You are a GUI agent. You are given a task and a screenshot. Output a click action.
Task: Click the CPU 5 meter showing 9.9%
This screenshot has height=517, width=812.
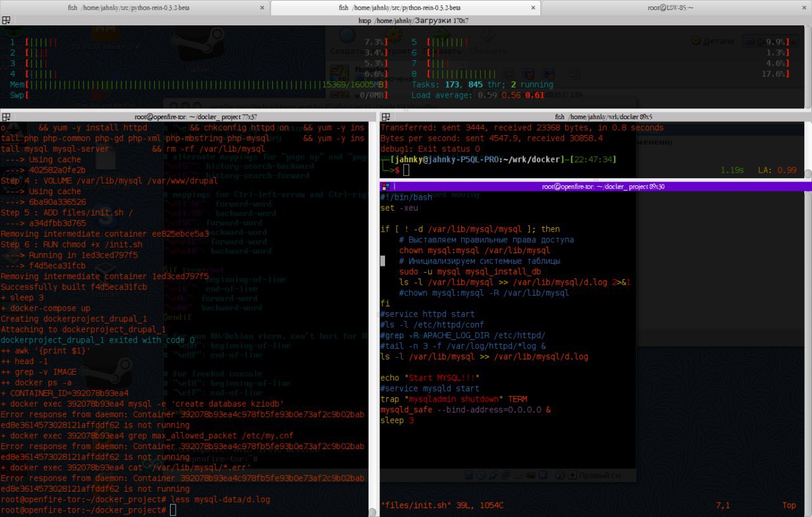coord(599,42)
